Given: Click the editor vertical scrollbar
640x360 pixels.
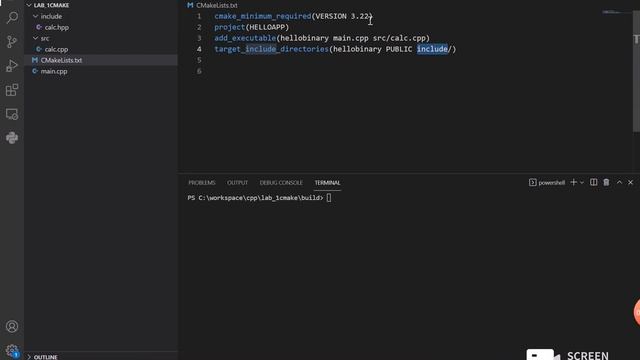Looking at the screenshot, I should click(x=636, y=71).
